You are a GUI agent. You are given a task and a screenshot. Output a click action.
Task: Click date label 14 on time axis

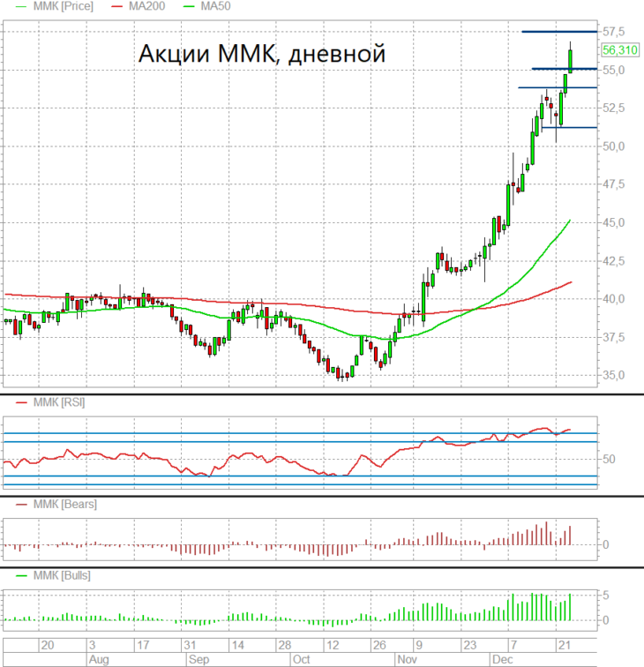tap(238, 645)
